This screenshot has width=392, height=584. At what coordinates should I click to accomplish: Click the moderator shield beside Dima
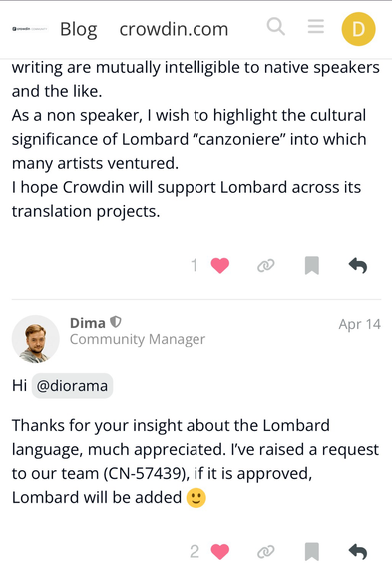[116, 322]
